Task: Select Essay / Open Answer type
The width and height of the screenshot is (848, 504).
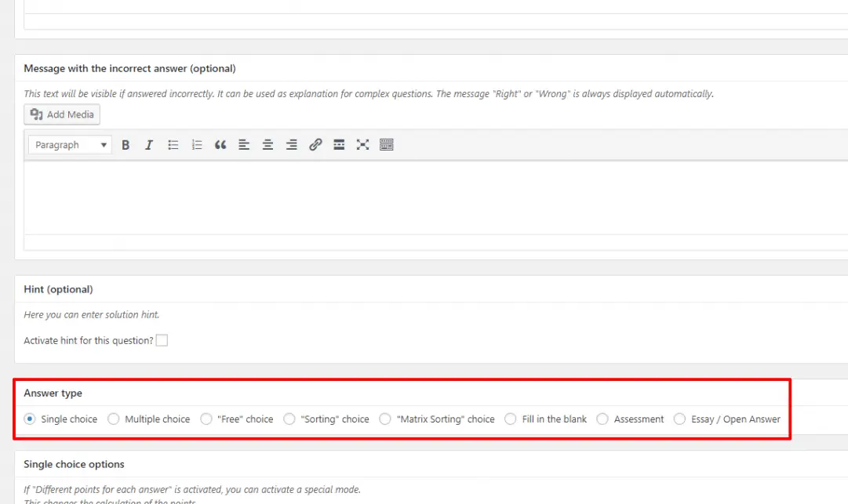Action: (x=680, y=419)
